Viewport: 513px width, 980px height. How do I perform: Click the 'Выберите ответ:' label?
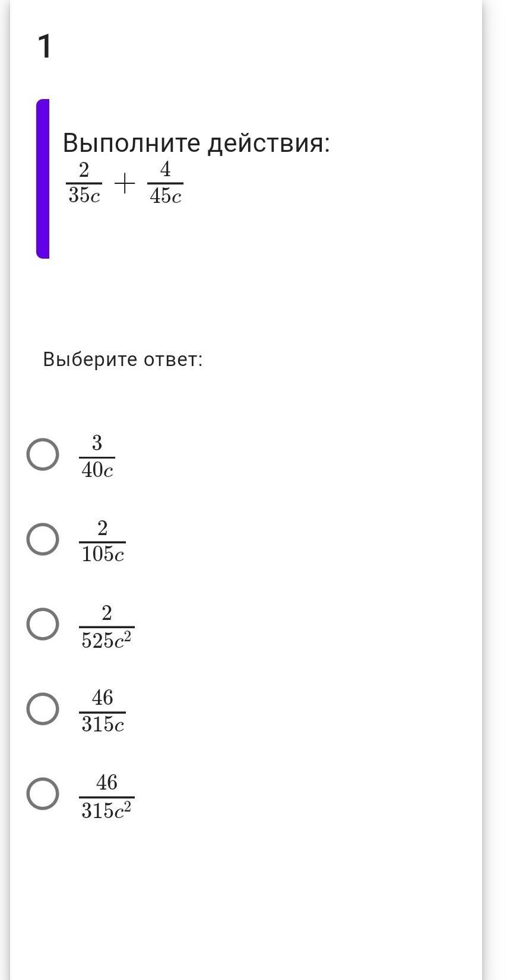pos(122,359)
